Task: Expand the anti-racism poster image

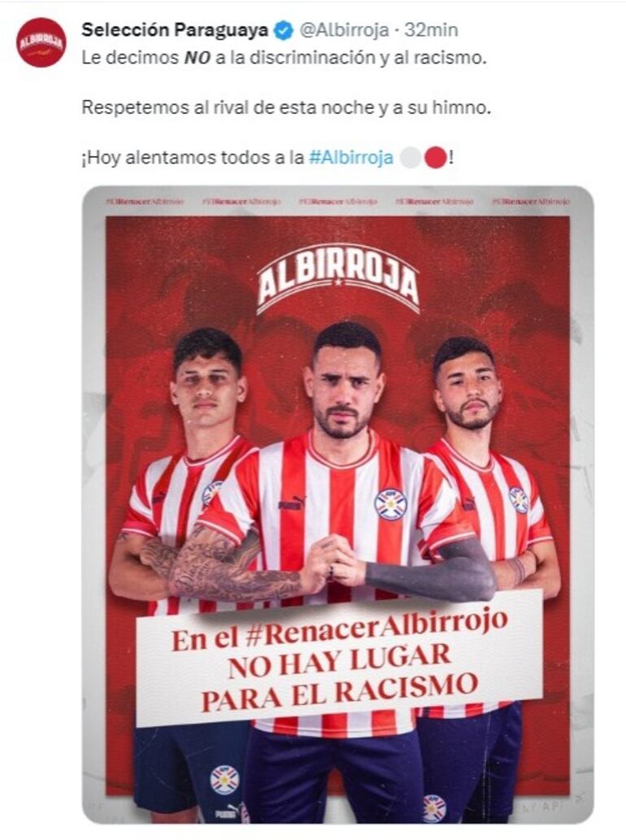Action: point(337,505)
